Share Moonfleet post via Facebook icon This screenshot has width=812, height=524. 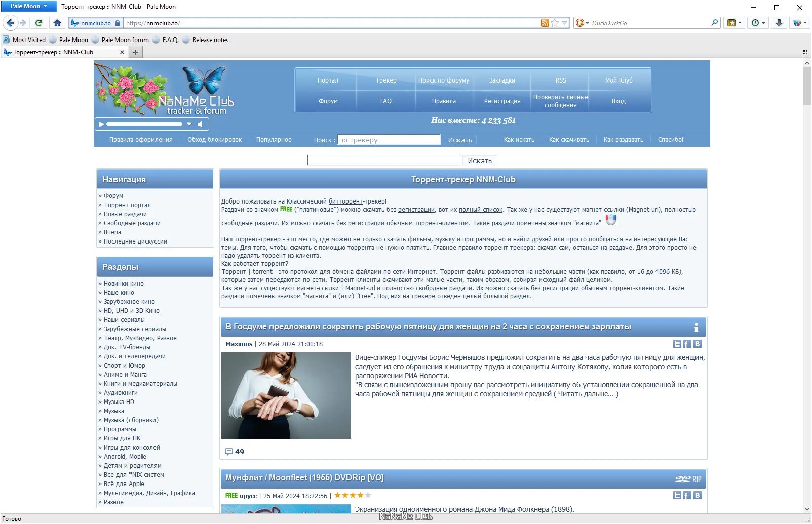[687, 495]
